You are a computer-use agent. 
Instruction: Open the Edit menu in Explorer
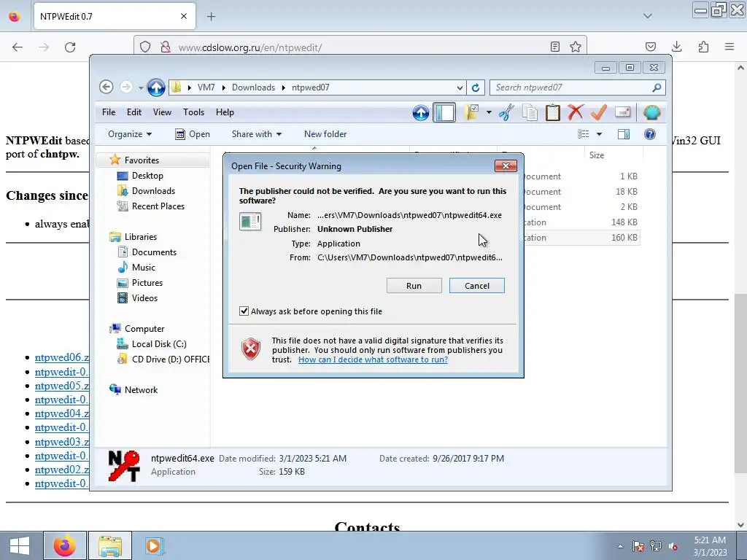coord(134,112)
